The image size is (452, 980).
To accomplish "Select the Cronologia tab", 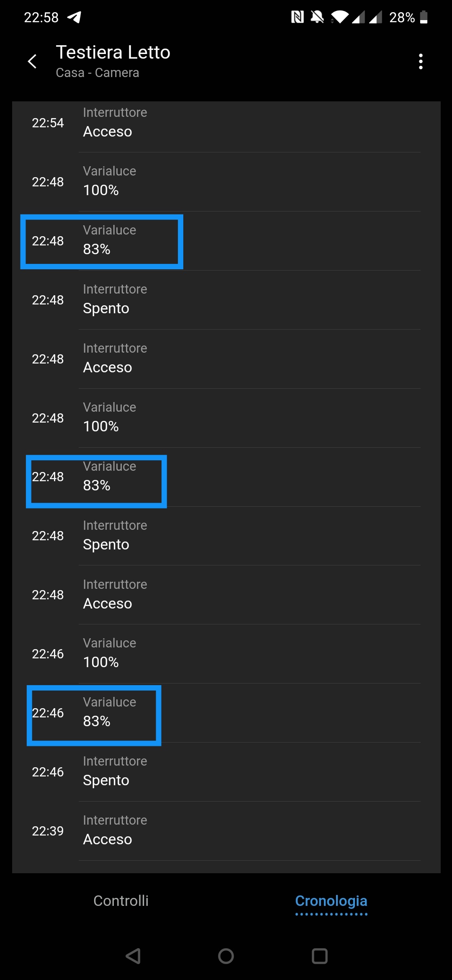I will point(331,900).
